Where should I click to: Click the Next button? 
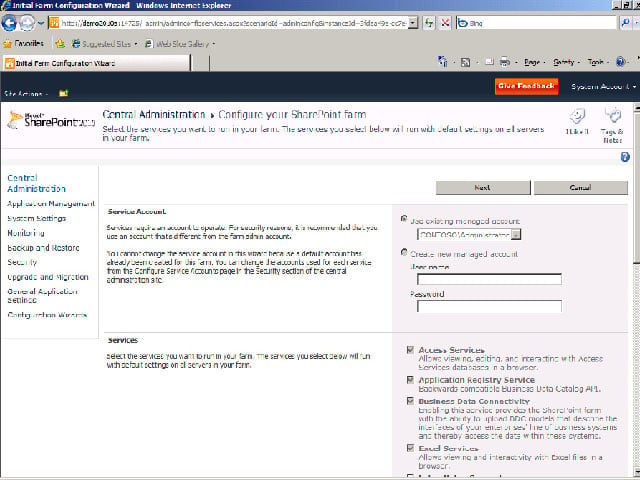click(483, 188)
